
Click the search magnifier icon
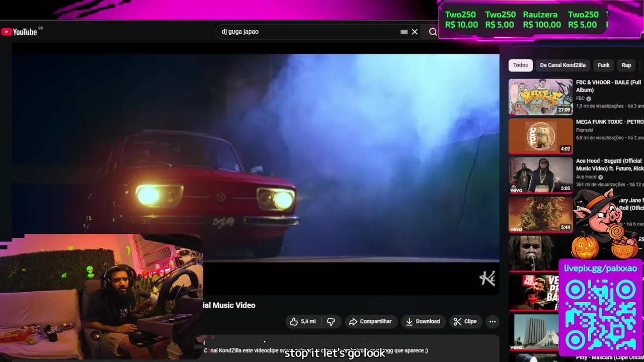click(x=433, y=32)
